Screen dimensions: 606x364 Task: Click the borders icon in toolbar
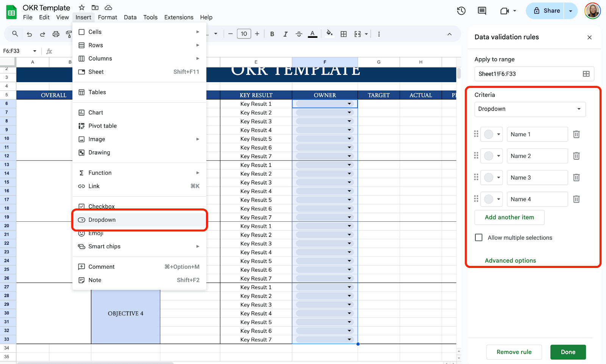[344, 34]
